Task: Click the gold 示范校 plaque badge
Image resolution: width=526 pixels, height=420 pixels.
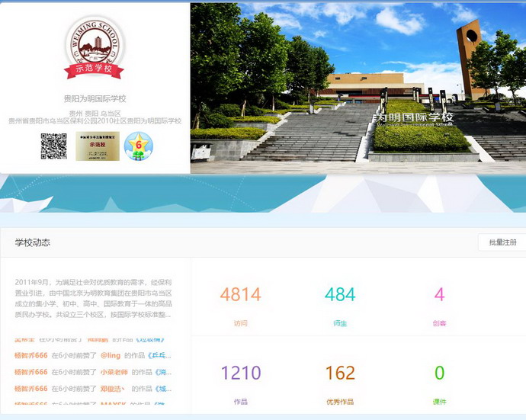Action: (x=98, y=146)
